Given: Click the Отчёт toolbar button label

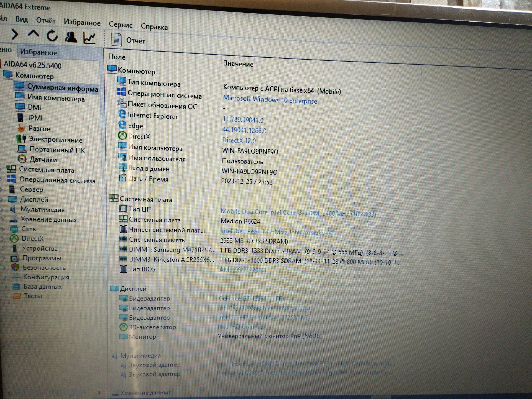Looking at the screenshot, I should 136,40.
